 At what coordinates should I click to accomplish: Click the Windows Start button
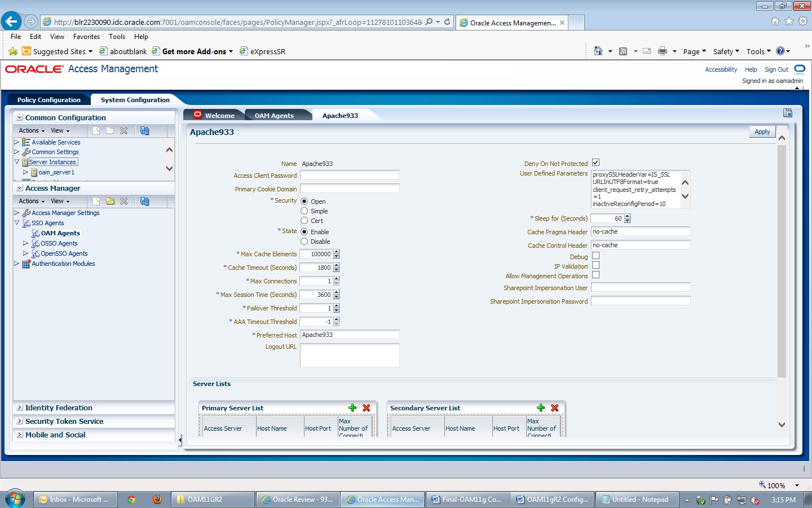coord(15,499)
